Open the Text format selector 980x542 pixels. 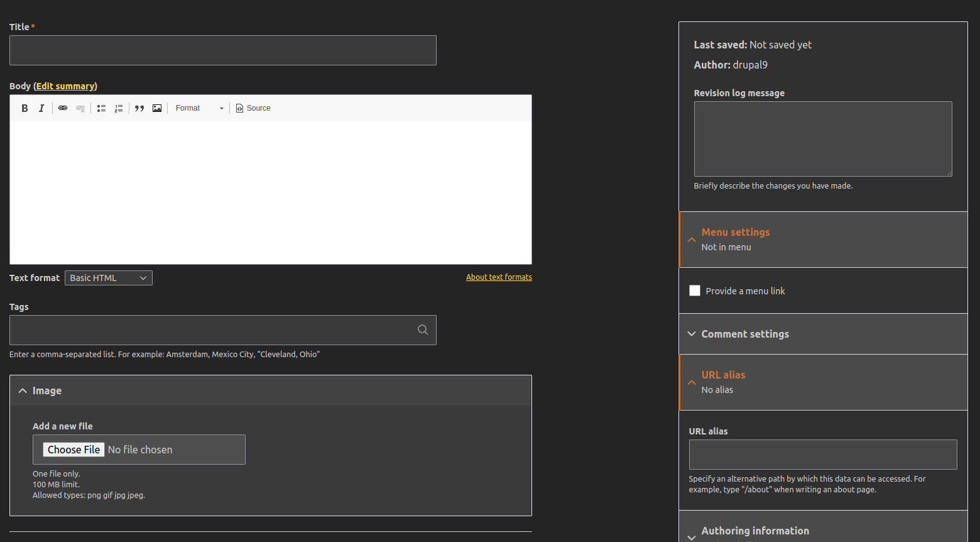[108, 277]
